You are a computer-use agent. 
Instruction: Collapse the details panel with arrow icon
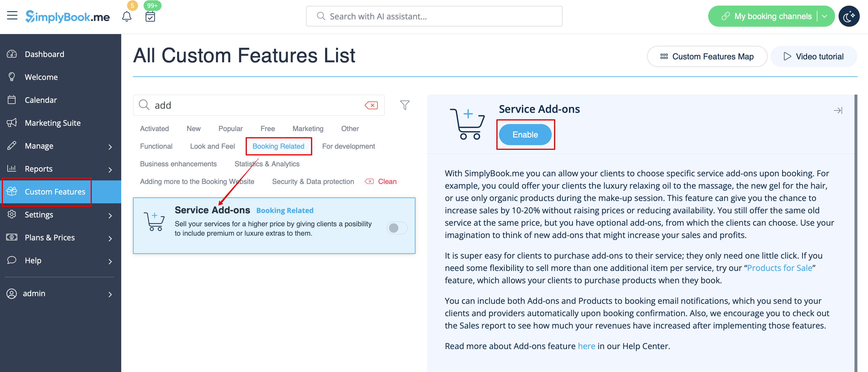click(x=838, y=110)
